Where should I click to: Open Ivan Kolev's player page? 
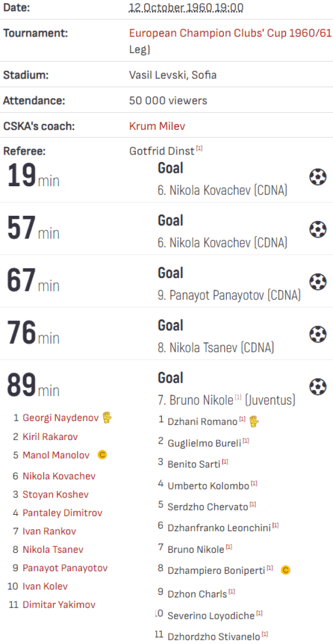click(45, 587)
